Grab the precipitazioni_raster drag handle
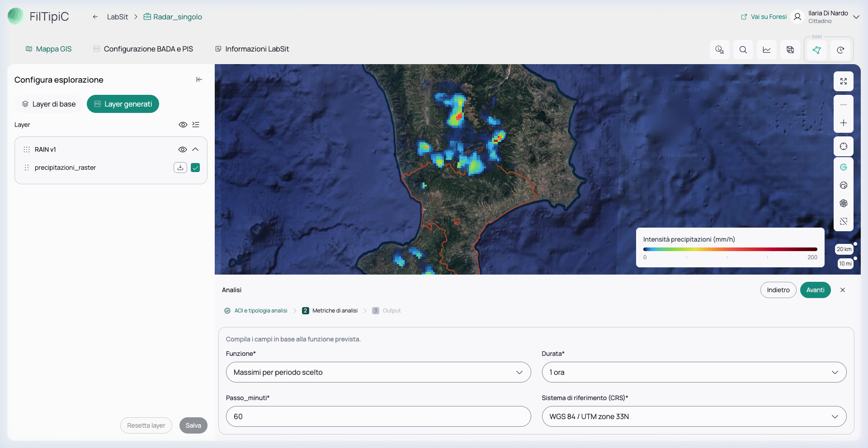This screenshot has width=868, height=448. click(27, 168)
